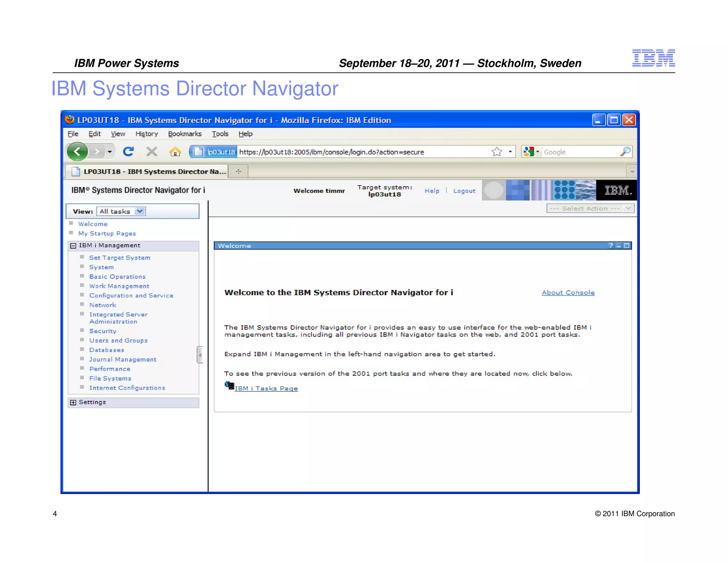Open the About Console link

tap(568, 292)
